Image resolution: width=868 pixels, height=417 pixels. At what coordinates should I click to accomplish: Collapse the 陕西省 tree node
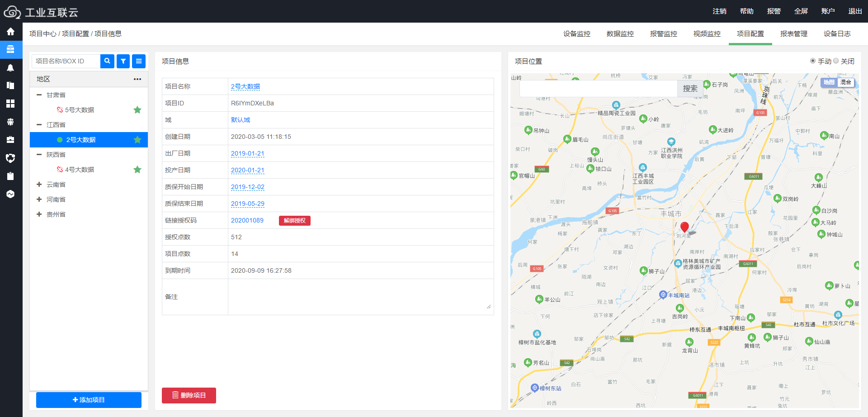(x=39, y=155)
